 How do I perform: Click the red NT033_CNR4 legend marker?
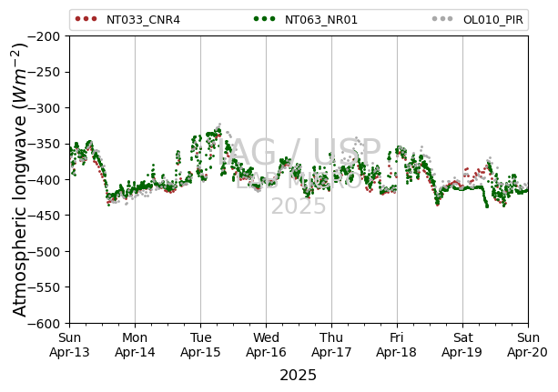tap(86, 19)
